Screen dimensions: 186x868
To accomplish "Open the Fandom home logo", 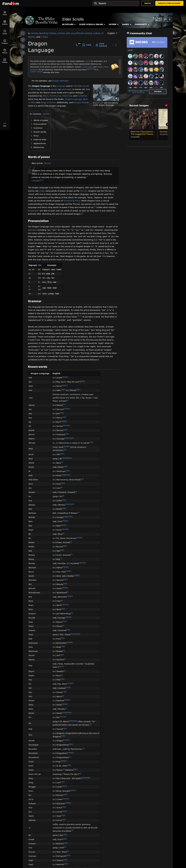I will pos(11,3).
